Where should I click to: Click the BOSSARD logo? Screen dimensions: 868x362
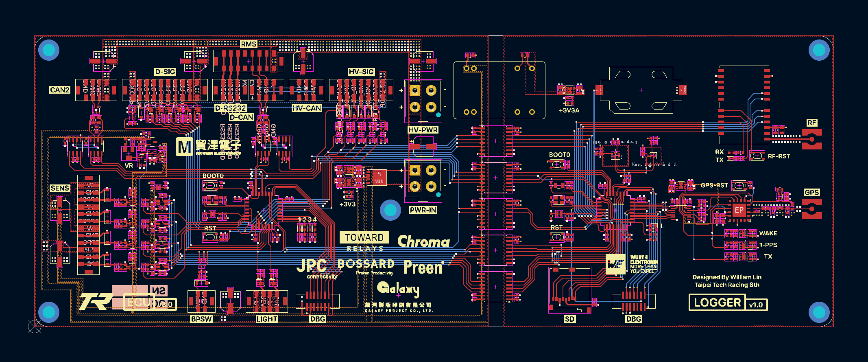pyautogui.click(x=366, y=266)
